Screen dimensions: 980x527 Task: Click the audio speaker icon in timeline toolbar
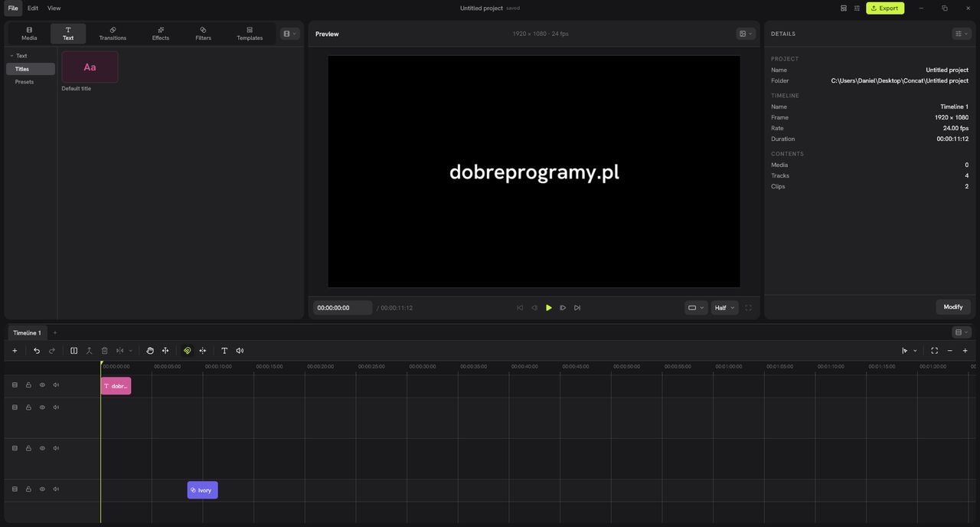click(x=240, y=351)
